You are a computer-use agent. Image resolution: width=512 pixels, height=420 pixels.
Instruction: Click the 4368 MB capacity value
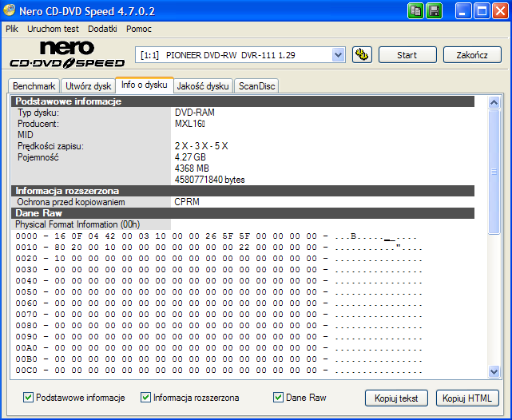click(x=192, y=168)
